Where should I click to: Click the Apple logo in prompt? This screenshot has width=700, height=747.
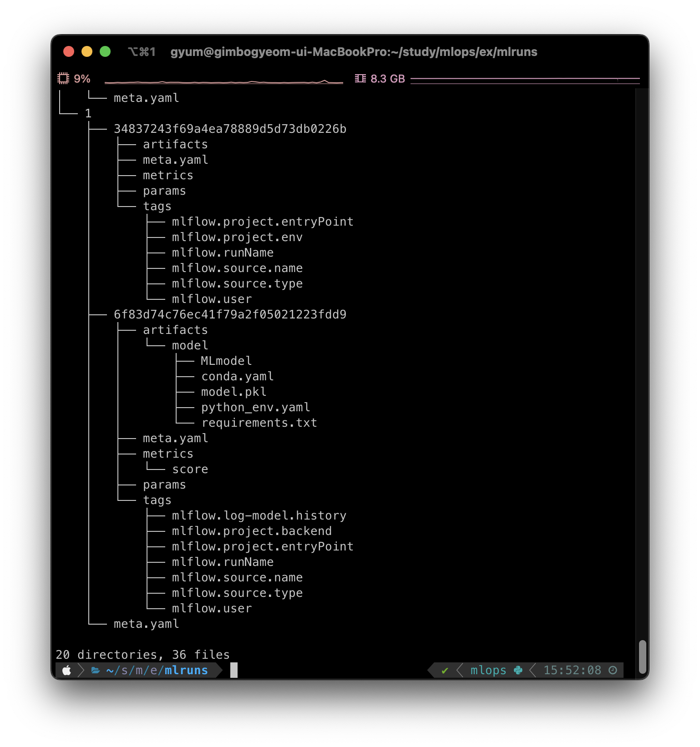point(67,670)
